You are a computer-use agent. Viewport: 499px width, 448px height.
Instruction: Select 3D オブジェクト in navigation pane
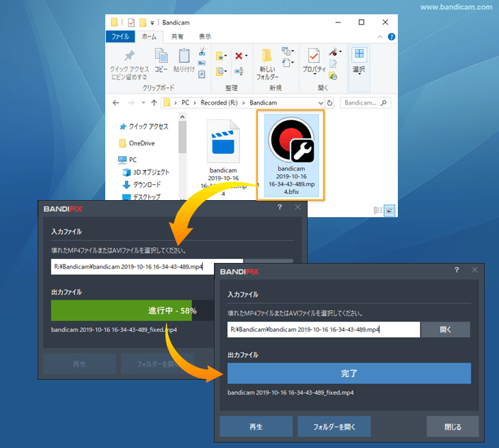[x=146, y=172]
